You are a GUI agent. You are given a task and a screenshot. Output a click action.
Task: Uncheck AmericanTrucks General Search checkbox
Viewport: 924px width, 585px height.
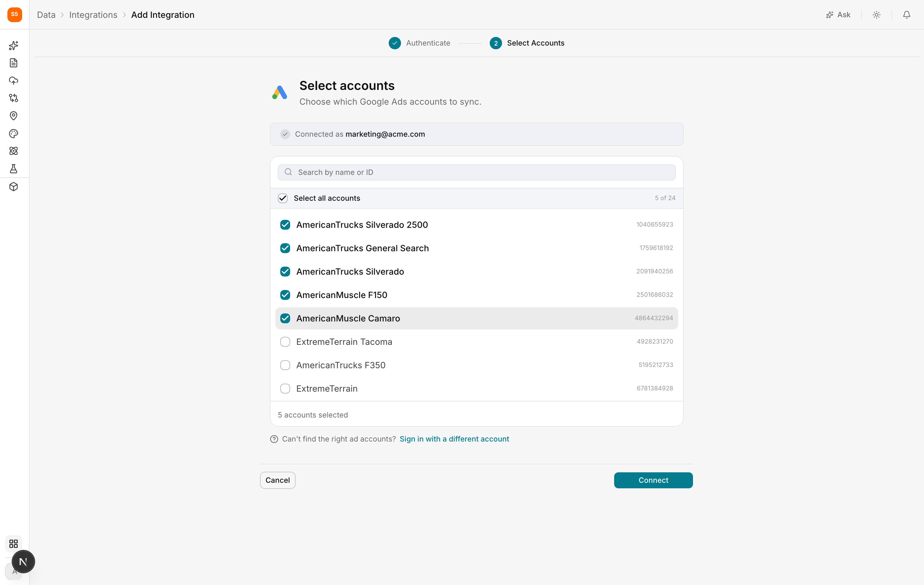point(285,248)
